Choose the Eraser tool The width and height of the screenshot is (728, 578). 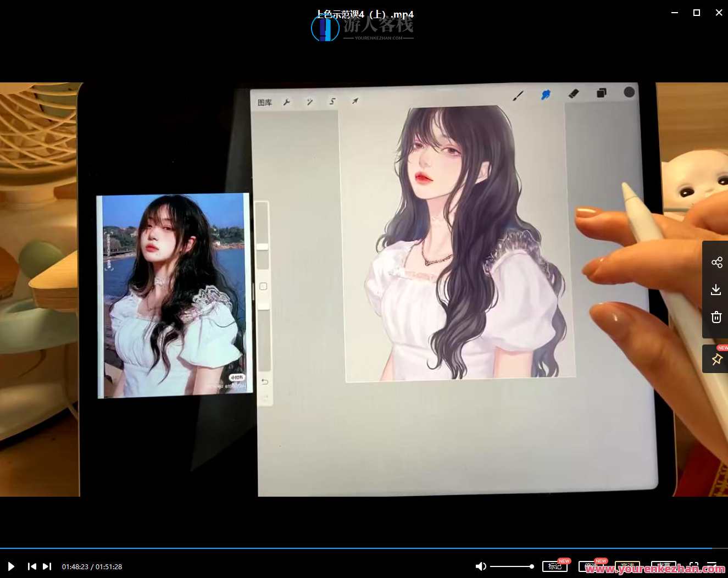coord(574,94)
